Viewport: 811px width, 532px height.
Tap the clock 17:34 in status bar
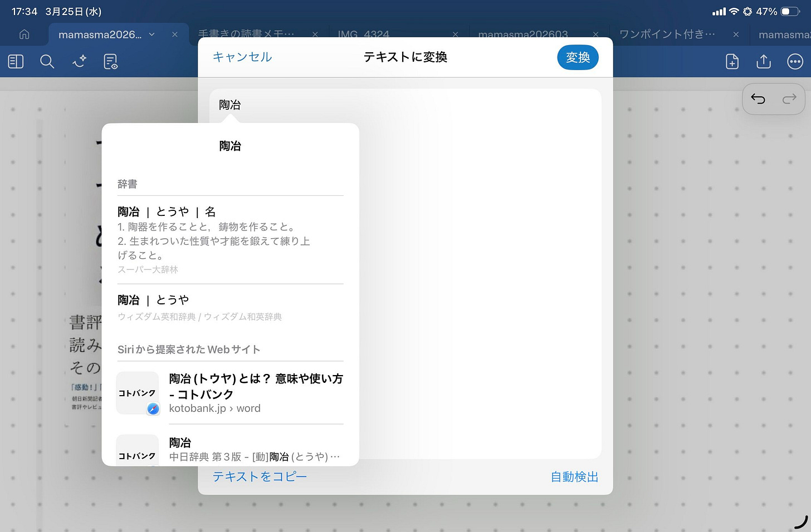pos(24,11)
